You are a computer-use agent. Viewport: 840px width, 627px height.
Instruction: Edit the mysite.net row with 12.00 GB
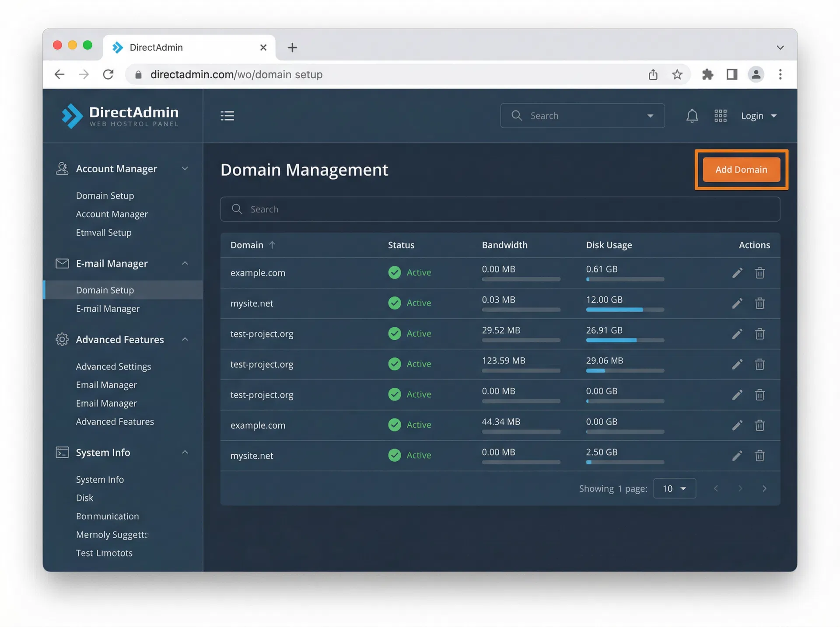[x=737, y=303]
